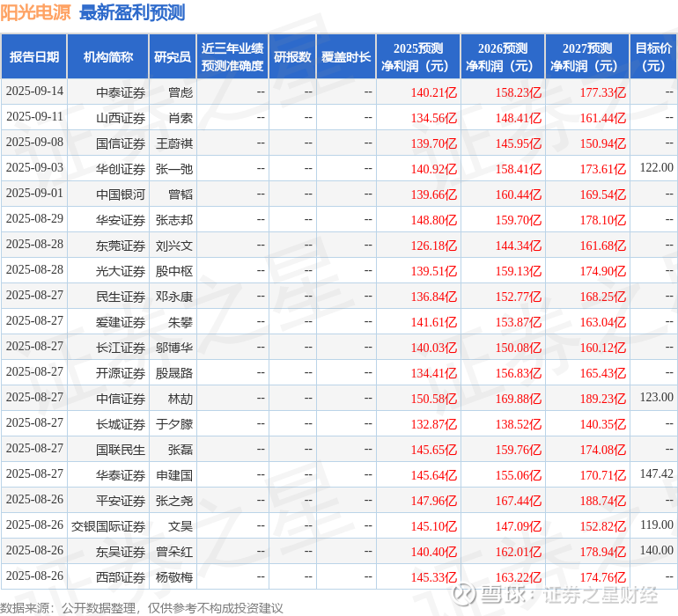Click the 145.95亿 forecast value
The height and width of the screenshot is (616, 678).
point(519,143)
